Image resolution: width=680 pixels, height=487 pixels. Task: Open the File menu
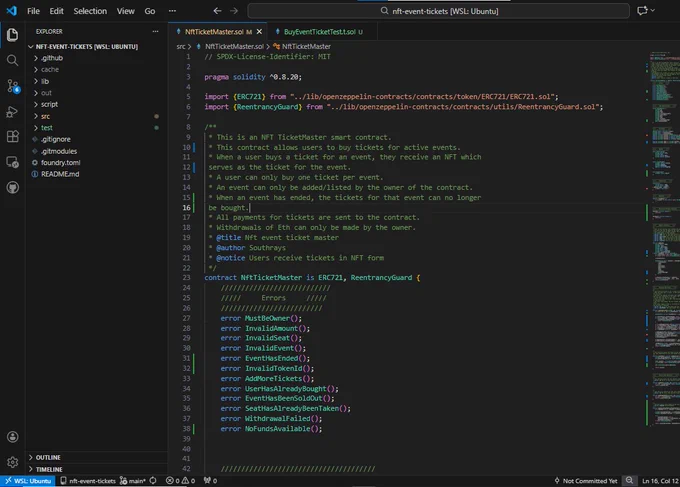(33, 11)
